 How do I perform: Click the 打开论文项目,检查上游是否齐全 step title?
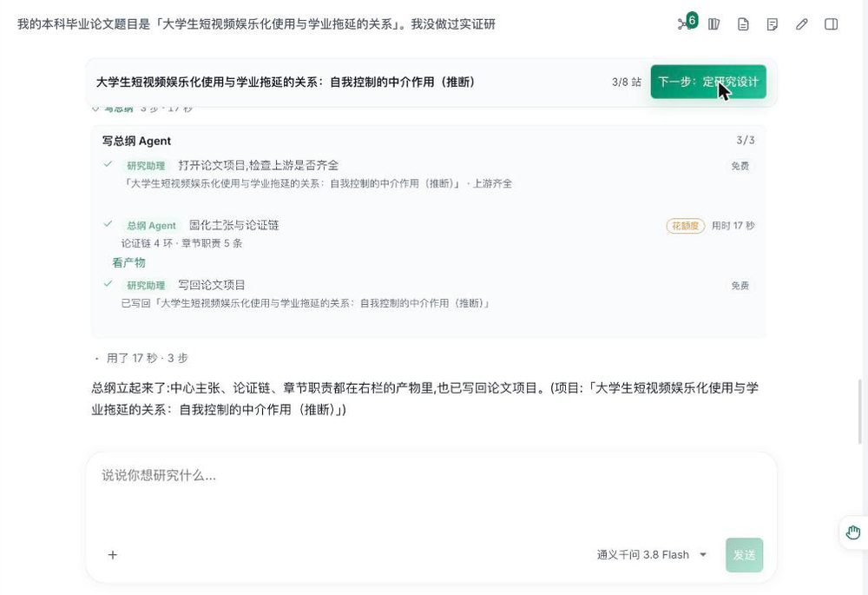tap(259, 165)
